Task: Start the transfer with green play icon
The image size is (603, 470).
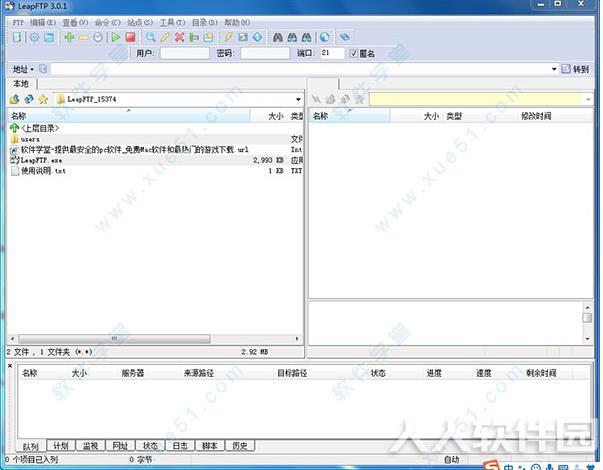Action: click(116, 37)
